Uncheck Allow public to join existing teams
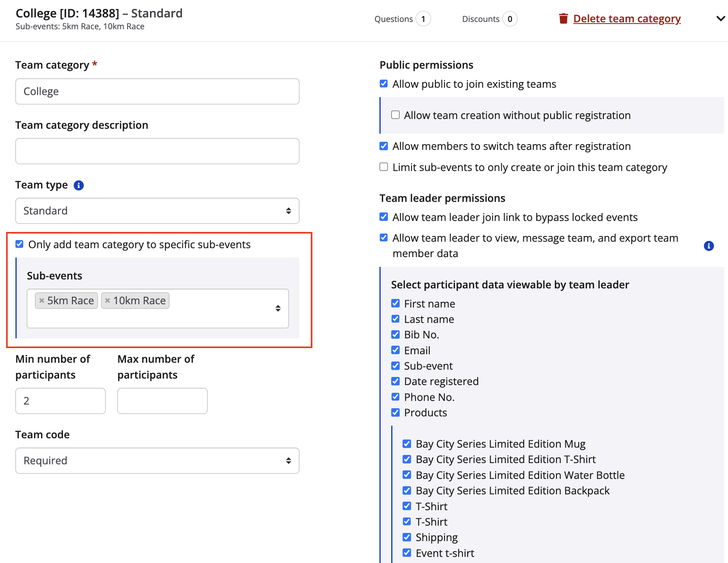The image size is (728, 563). [x=384, y=84]
